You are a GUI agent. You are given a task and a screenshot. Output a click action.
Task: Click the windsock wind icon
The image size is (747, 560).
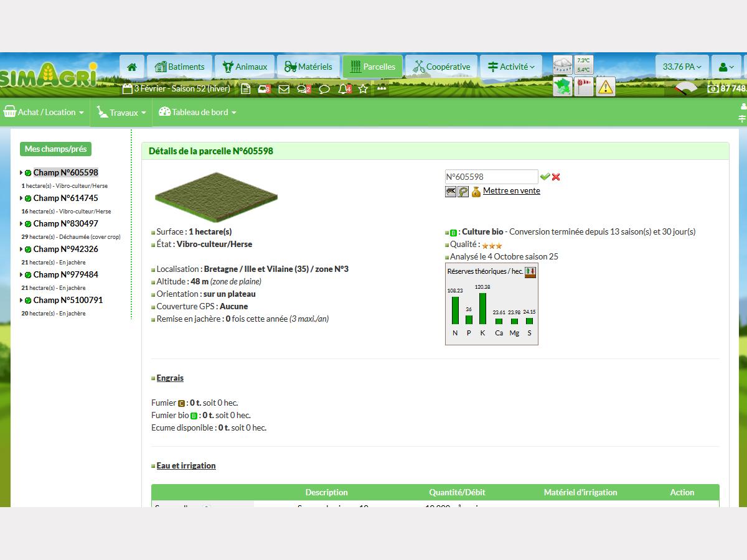point(584,86)
